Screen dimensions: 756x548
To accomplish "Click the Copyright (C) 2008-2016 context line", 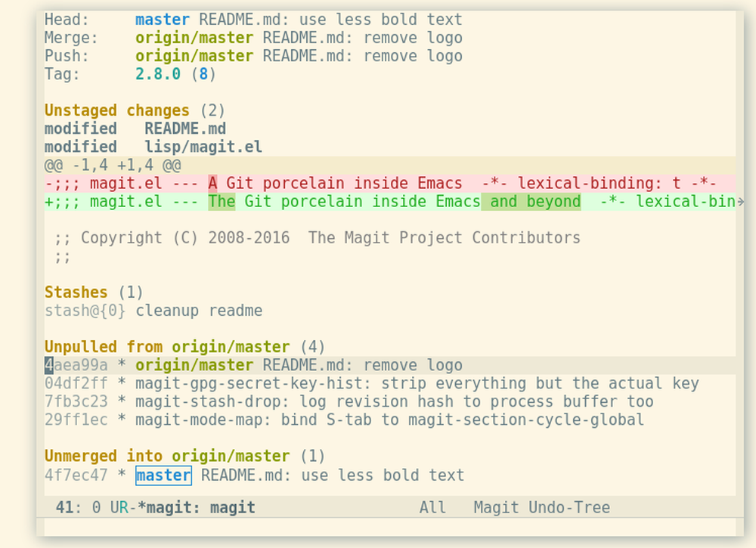I will pyautogui.click(x=318, y=238).
